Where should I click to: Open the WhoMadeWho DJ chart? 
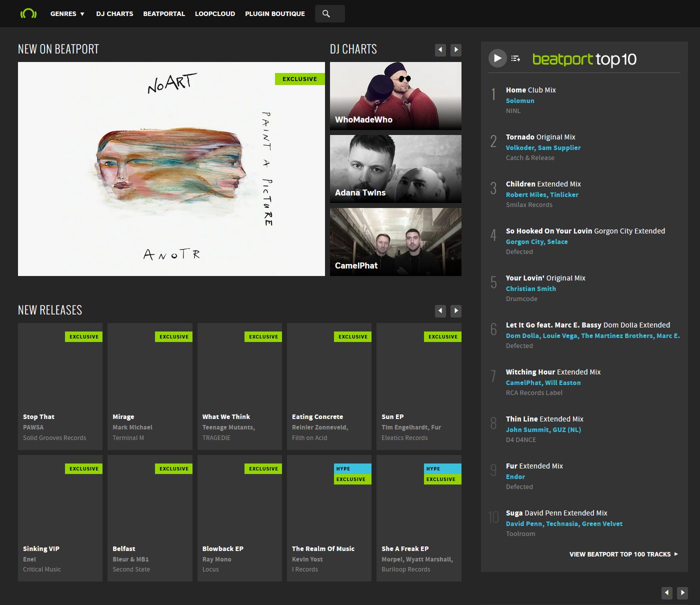tap(395, 96)
